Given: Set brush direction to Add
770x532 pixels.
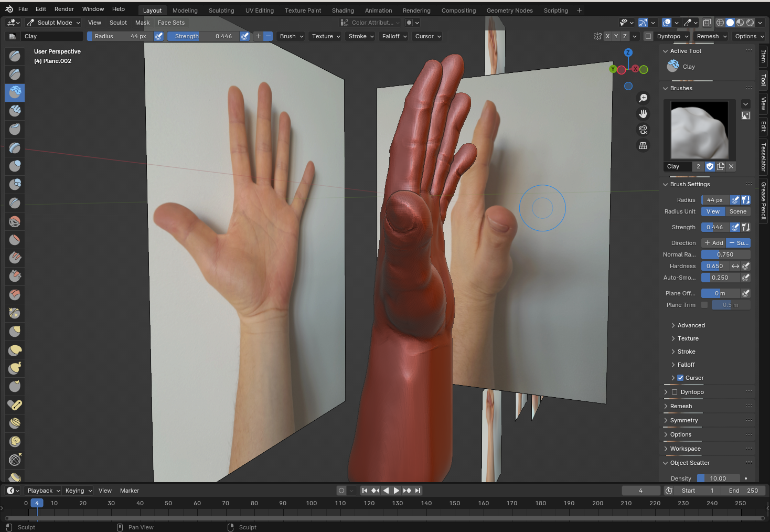Looking at the screenshot, I should (714, 243).
